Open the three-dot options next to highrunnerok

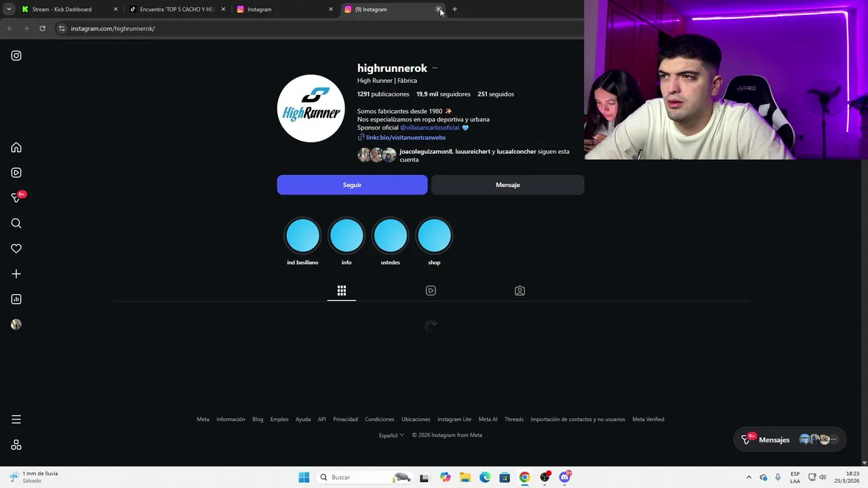click(435, 68)
